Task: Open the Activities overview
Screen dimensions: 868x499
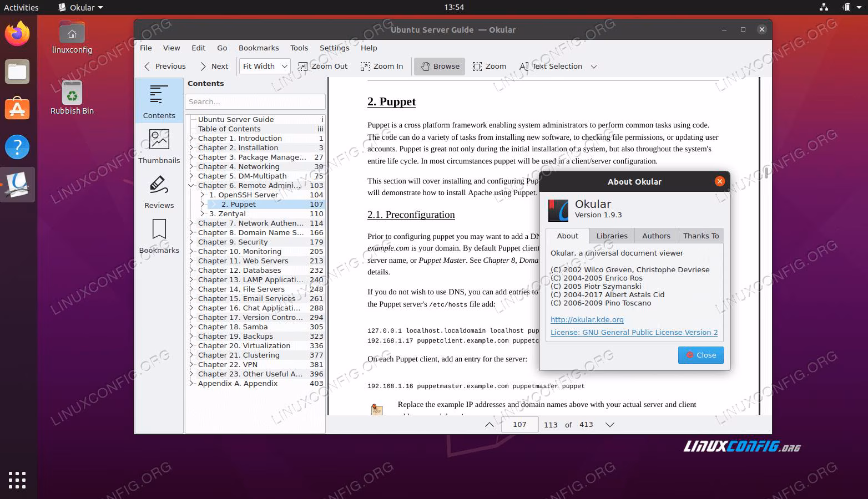Action: tap(21, 7)
